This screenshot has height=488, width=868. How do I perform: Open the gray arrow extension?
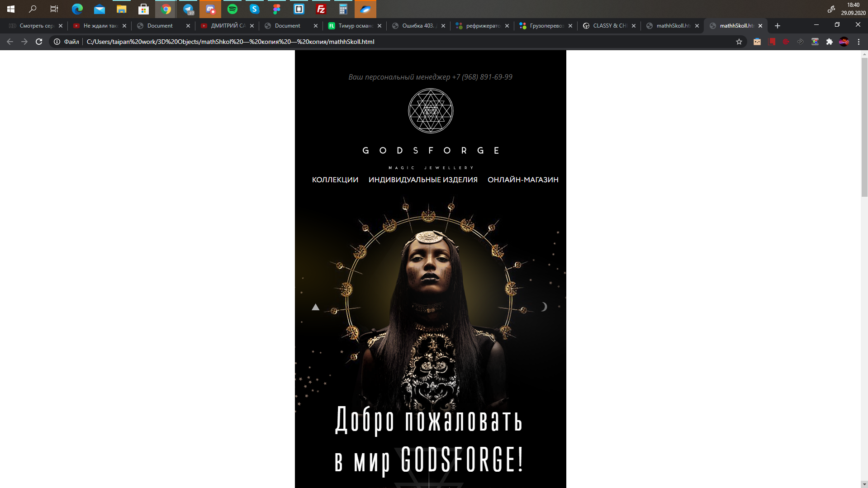click(x=801, y=42)
